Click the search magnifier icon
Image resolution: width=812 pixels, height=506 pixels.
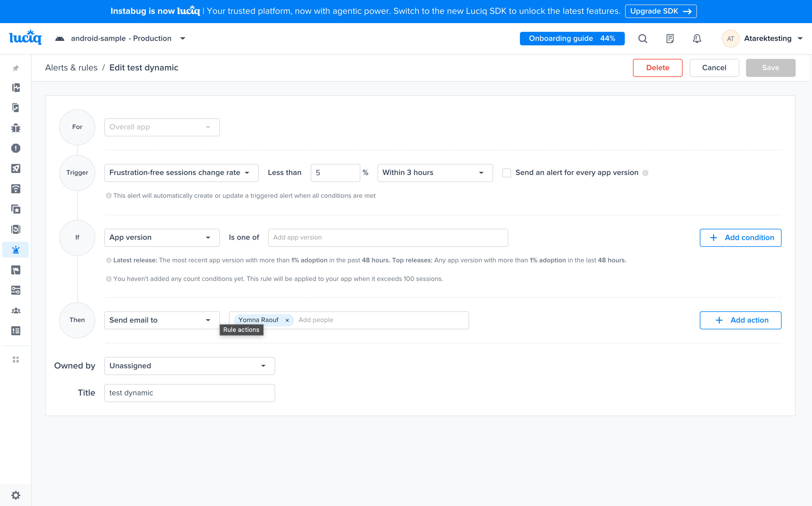click(643, 39)
